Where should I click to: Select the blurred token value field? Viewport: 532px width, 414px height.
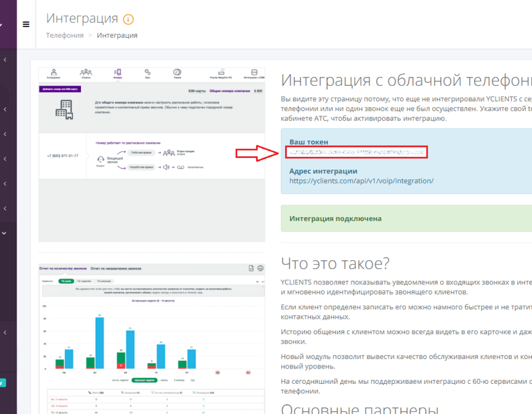356,152
